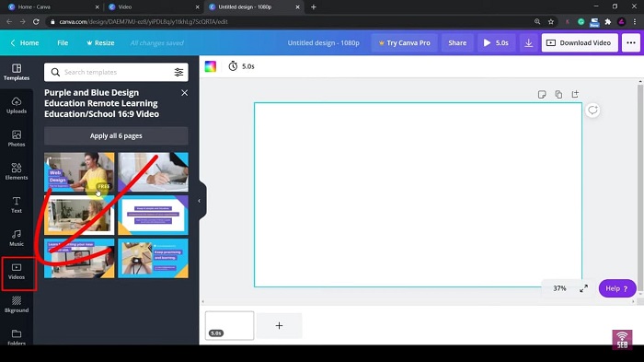Image resolution: width=644 pixels, height=362 pixels.
Task: Click Apply all 6 pages button
Action: [x=116, y=135]
